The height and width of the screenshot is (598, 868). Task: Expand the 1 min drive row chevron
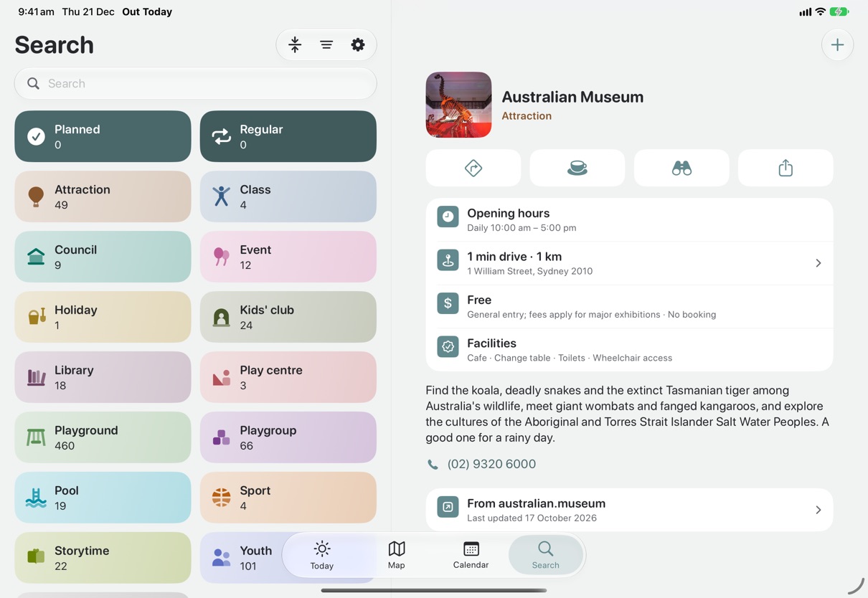pyautogui.click(x=819, y=263)
